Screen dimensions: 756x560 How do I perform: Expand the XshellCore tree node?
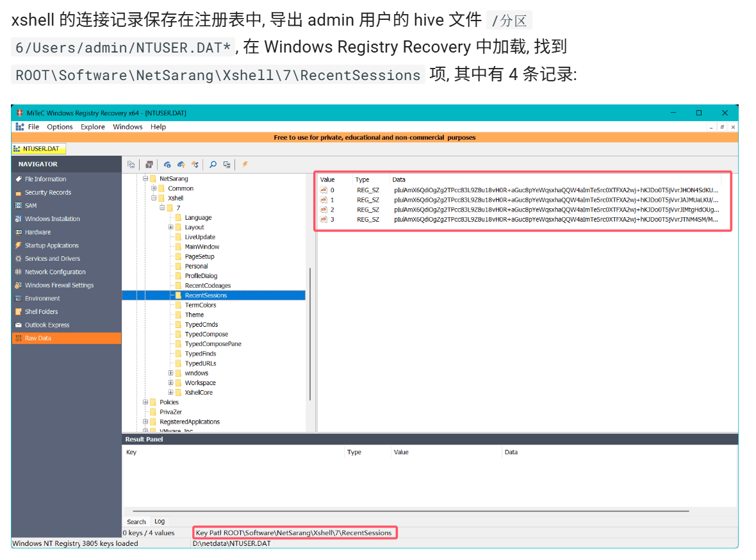pyautogui.click(x=170, y=392)
